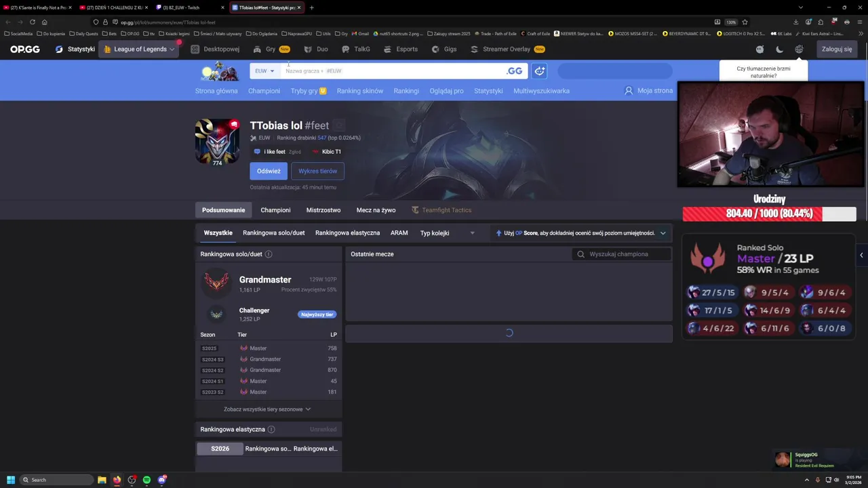This screenshot has width=868, height=488.
Task: Open the language globe icon
Action: coord(799,49)
